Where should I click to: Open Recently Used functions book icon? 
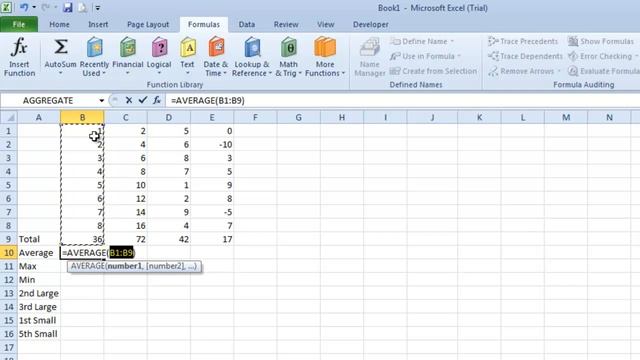click(94, 48)
